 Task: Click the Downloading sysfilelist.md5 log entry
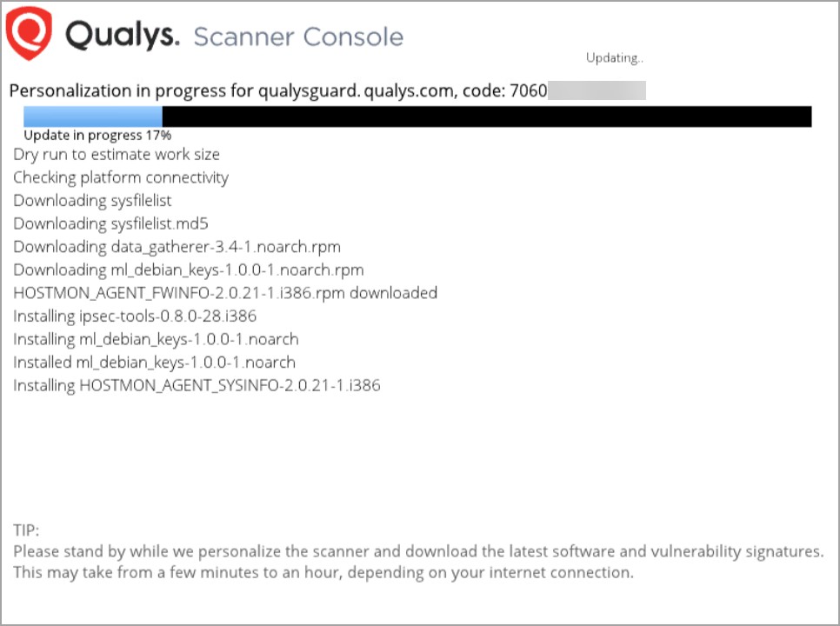tap(110, 223)
